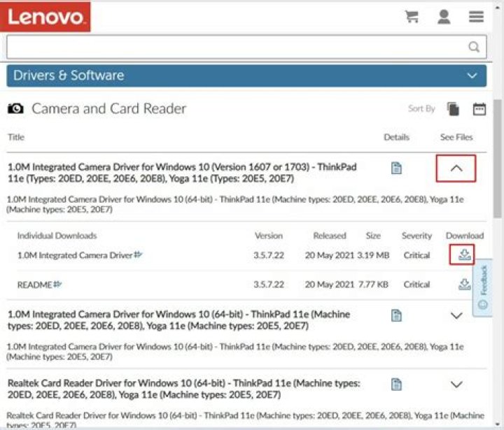
Task: Open the shopping cart
Action: click(x=412, y=16)
